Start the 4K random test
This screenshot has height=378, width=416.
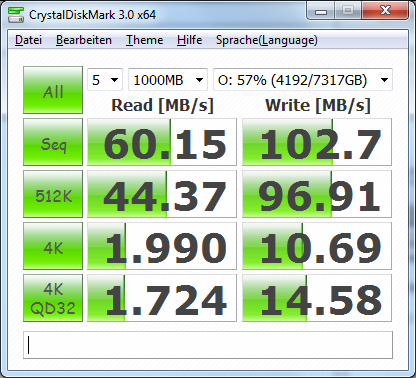[53, 246]
